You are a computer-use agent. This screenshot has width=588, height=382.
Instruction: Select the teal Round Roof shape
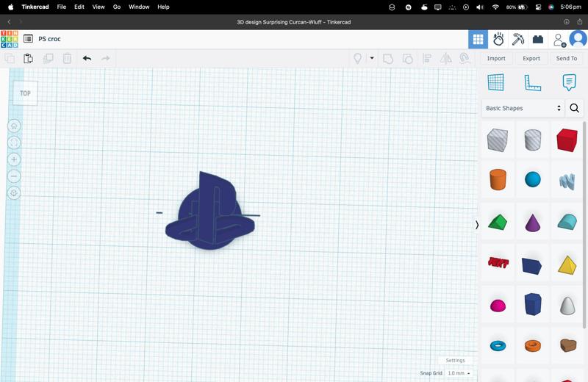[x=567, y=222]
